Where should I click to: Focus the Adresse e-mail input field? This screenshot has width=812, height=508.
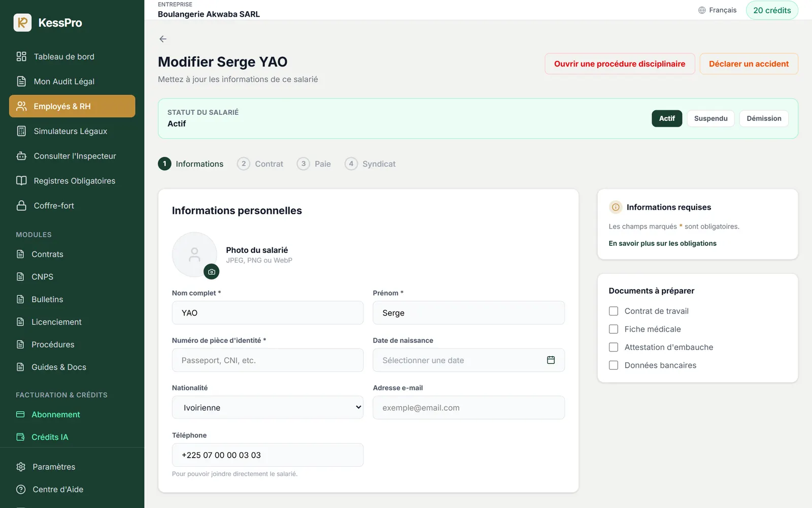[468, 407]
